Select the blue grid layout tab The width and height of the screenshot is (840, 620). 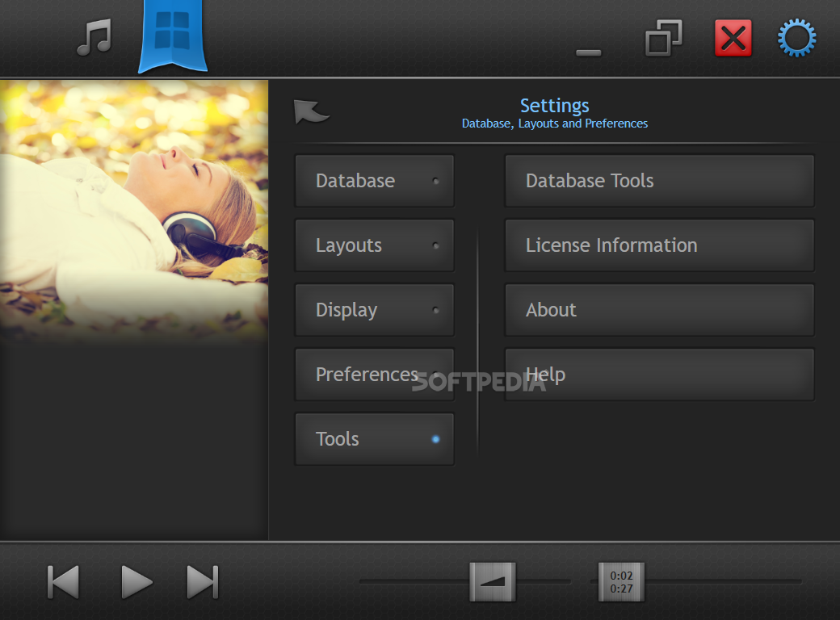173,36
